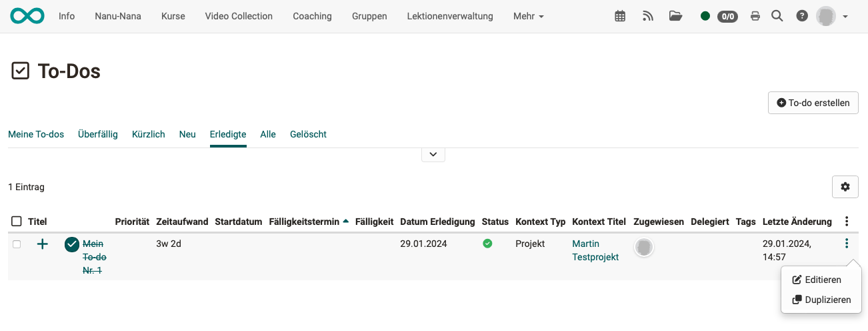The height and width of the screenshot is (331, 868).
Task: Toggle the done checkmark on Mein To-do
Action: tap(72, 245)
